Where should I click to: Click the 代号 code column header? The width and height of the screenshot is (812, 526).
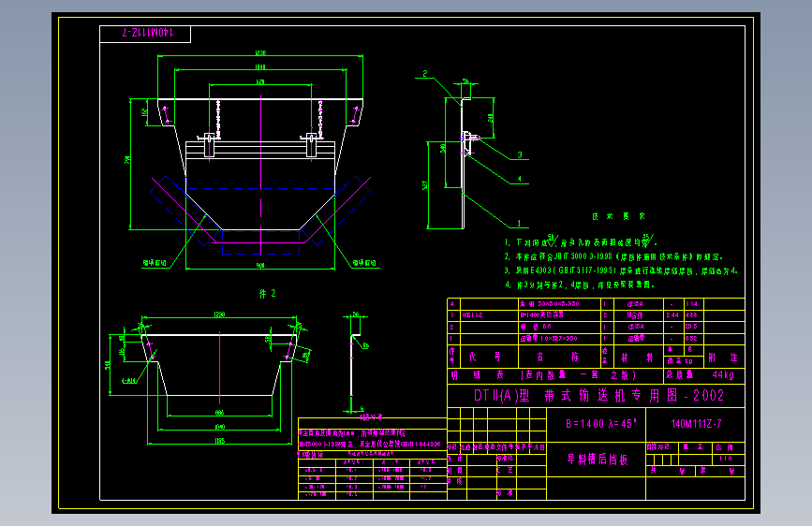(x=485, y=357)
